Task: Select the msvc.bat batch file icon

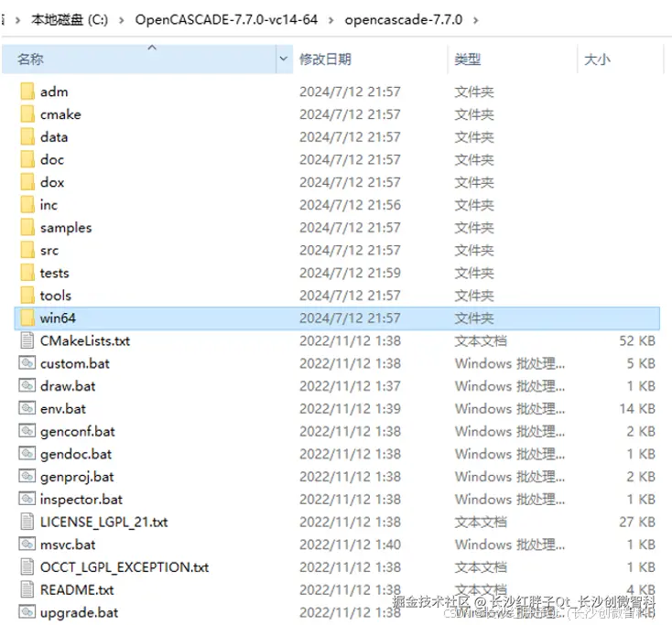Action: point(27,544)
